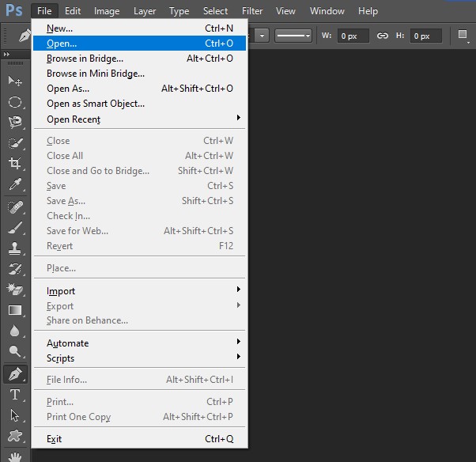The image size is (476, 462).
Task: Toggle the link width and height icon
Action: 383,36
